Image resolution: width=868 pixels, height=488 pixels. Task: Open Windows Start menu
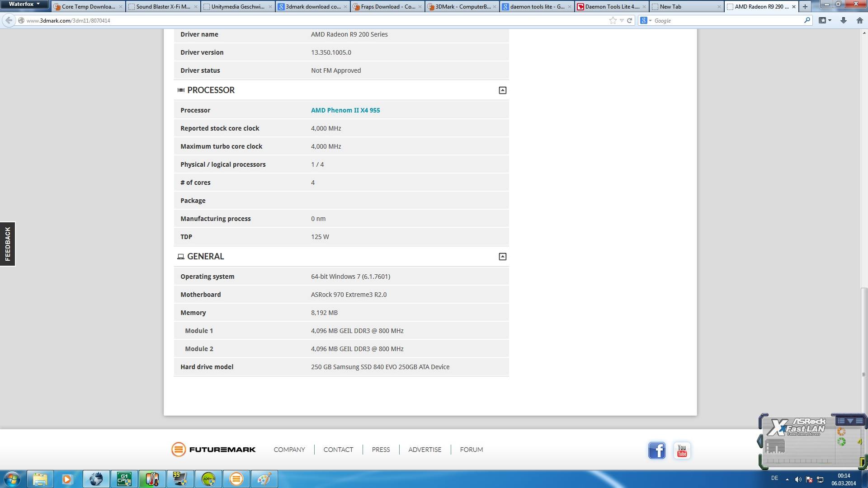(x=12, y=479)
